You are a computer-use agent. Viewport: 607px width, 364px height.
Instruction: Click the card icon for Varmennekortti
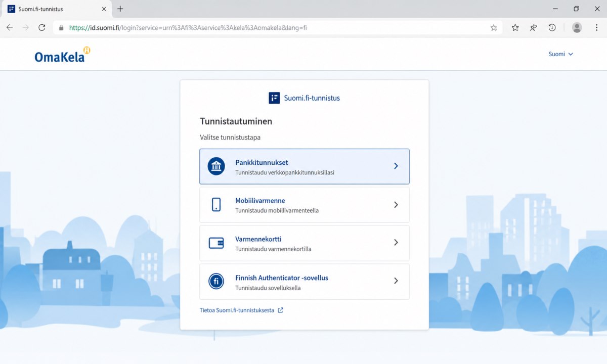(x=216, y=243)
